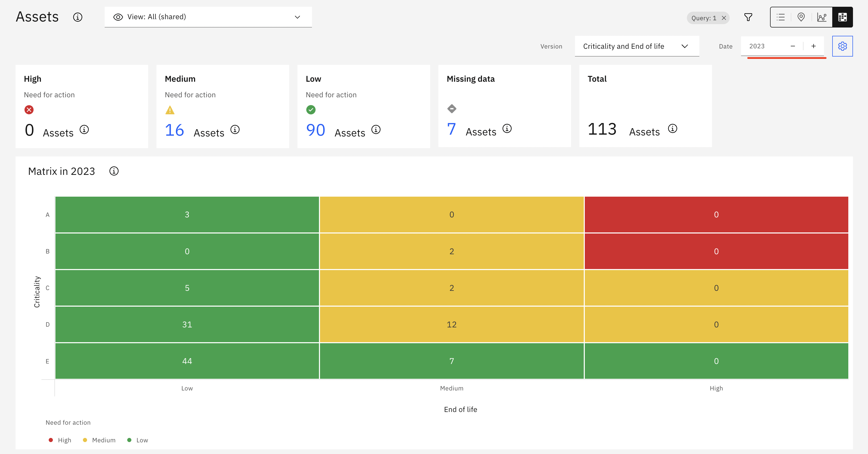Open the 16 Medium assets link
The image size is (868, 454).
pos(175,130)
